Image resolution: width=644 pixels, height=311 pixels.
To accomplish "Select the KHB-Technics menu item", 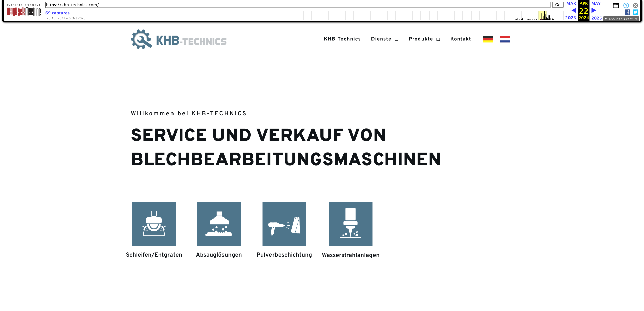I will click(342, 39).
